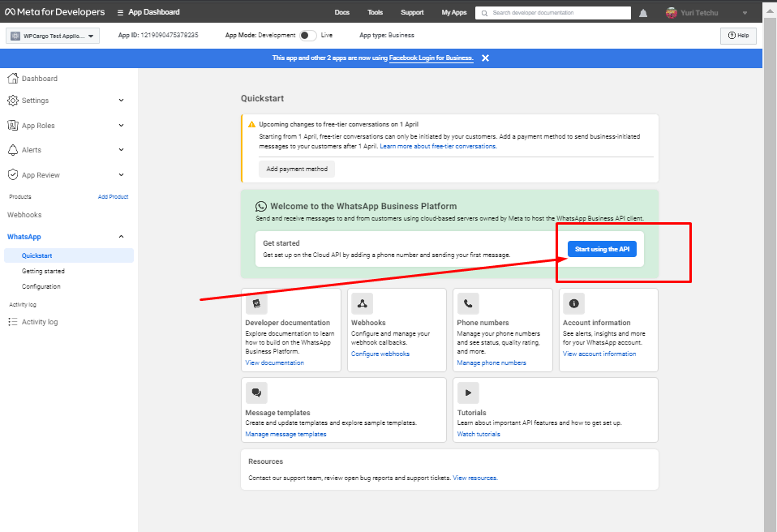
Task: Select Getting started under WhatsApp
Action: pyautogui.click(x=43, y=271)
